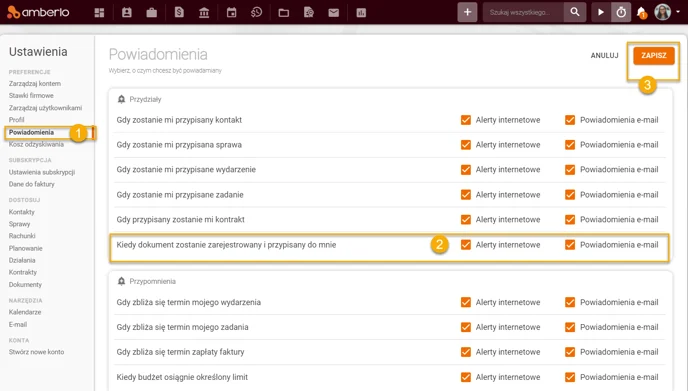Toggle Alerty internetowe for przypisana sprawa
Viewport: 688px width, 391px height.
click(466, 145)
